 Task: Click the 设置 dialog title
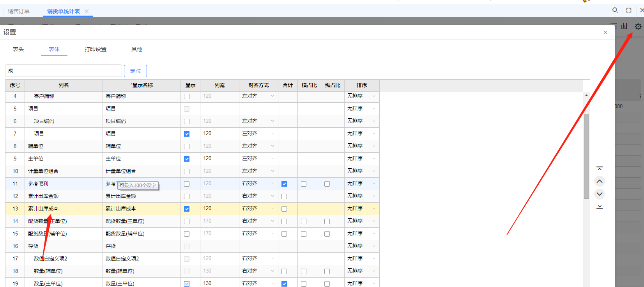tap(10, 32)
